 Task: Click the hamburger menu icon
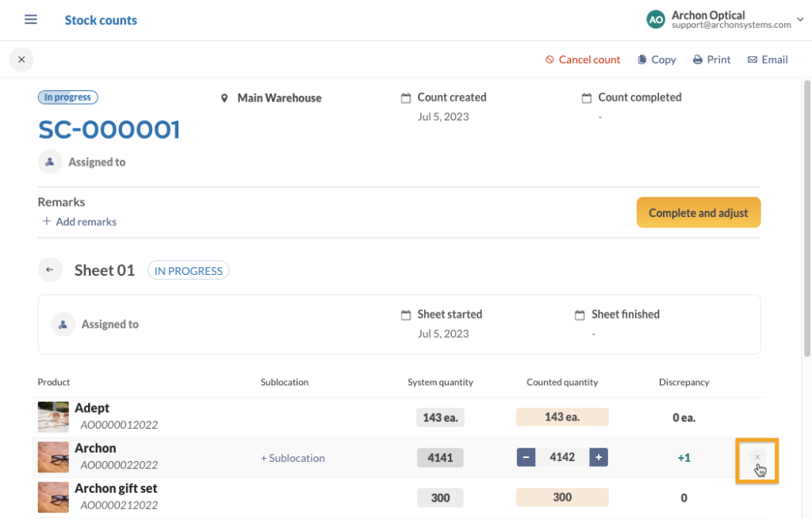pos(30,19)
